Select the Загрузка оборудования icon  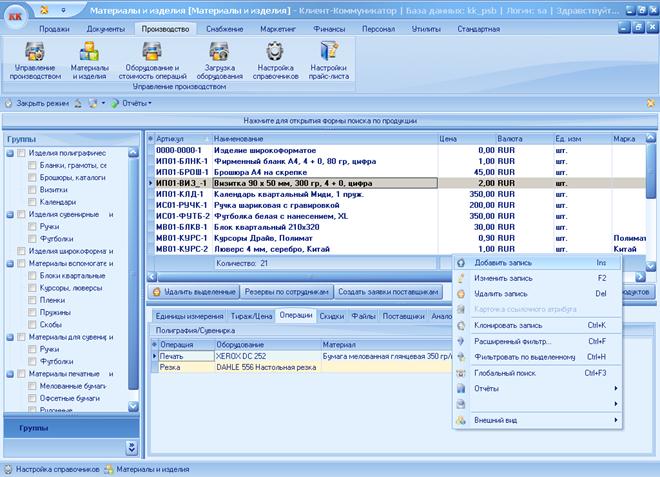[219, 52]
